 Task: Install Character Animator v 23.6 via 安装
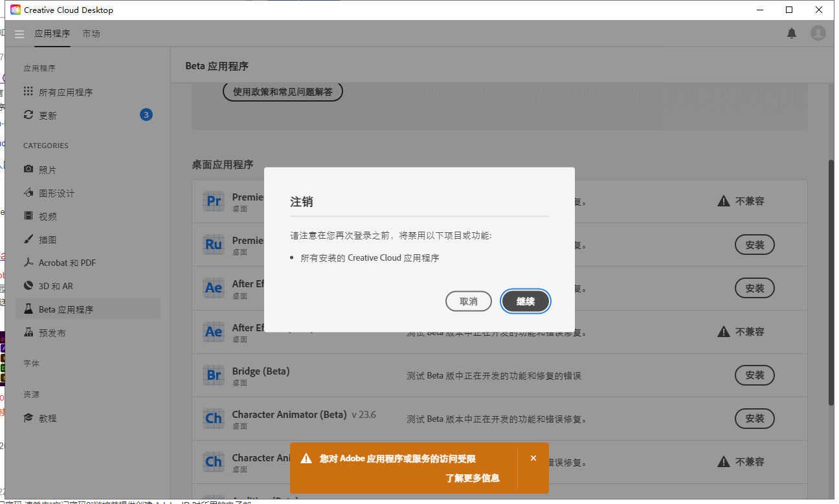click(755, 418)
